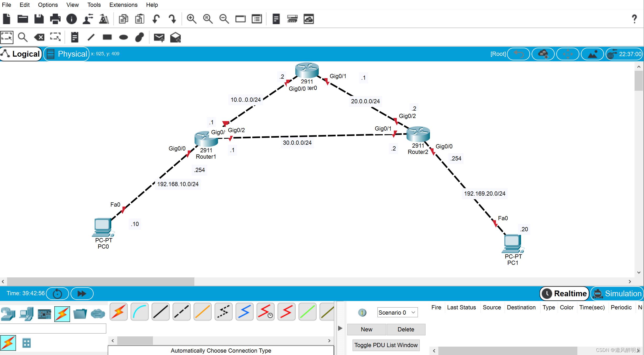Screen dimensions: 644x355
Task: Switch to the Physical workspace view
Action: [x=67, y=54]
